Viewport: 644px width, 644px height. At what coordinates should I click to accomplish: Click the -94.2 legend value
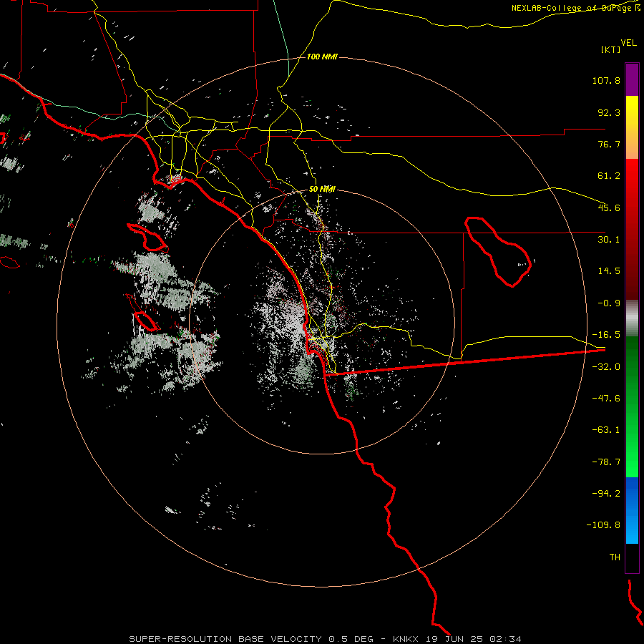coord(606,493)
